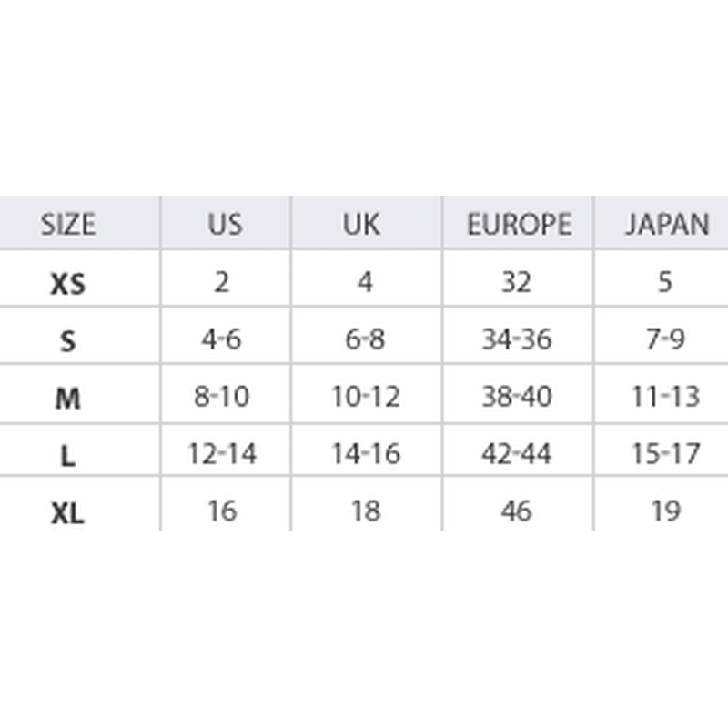Click US value 4-6 for size S

point(221,339)
